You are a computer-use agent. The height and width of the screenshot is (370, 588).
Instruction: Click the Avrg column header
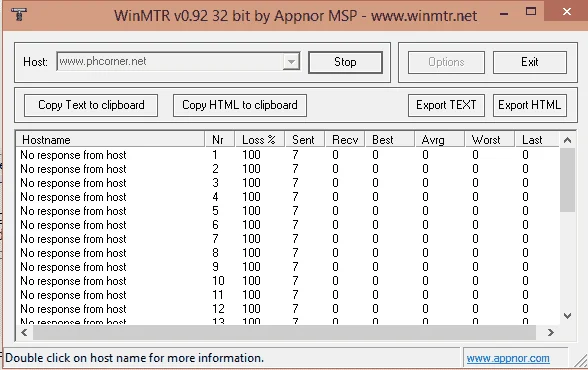point(440,140)
